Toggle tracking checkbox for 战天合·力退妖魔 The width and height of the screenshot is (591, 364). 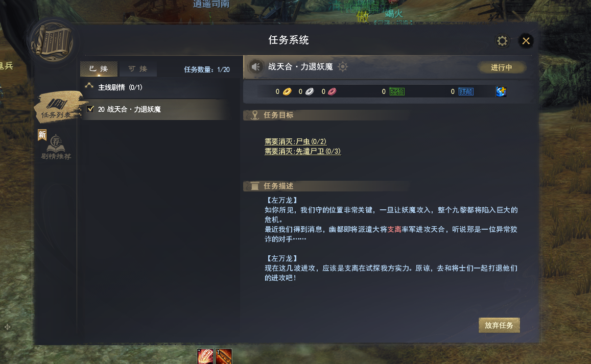point(90,109)
